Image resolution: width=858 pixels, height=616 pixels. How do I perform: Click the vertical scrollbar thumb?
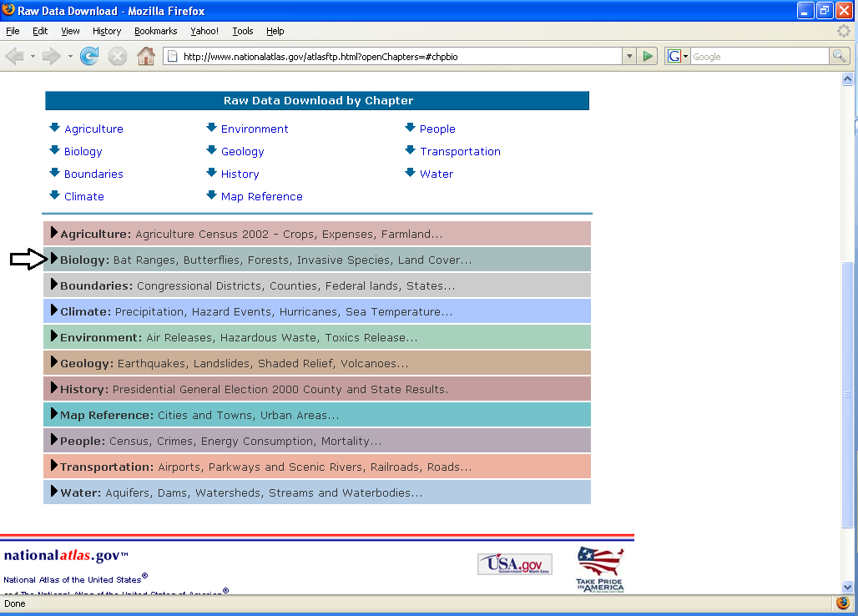pyautogui.click(x=847, y=395)
